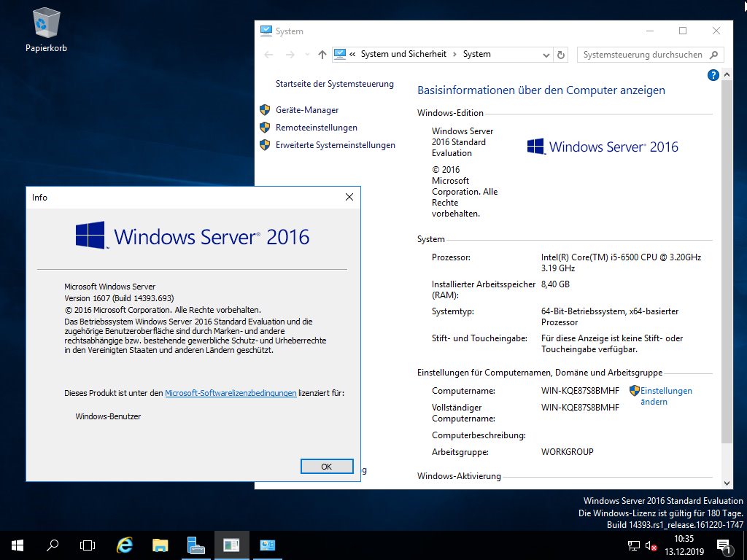Click the forward arrow in System window
747x560 pixels.
290,55
